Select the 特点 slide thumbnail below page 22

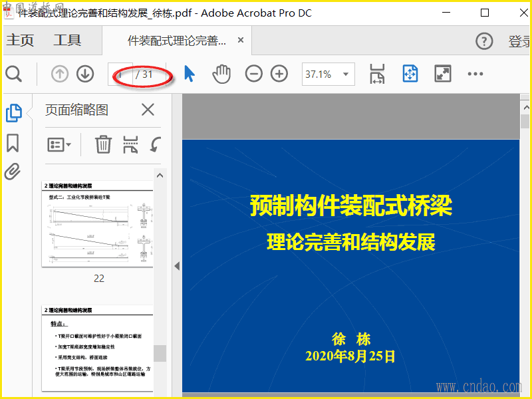(97, 348)
